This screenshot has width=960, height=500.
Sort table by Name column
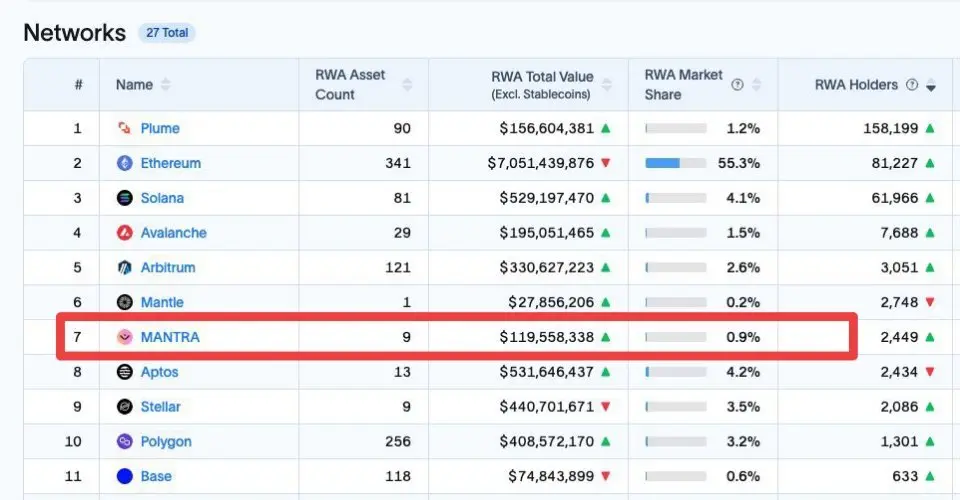tap(165, 85)
